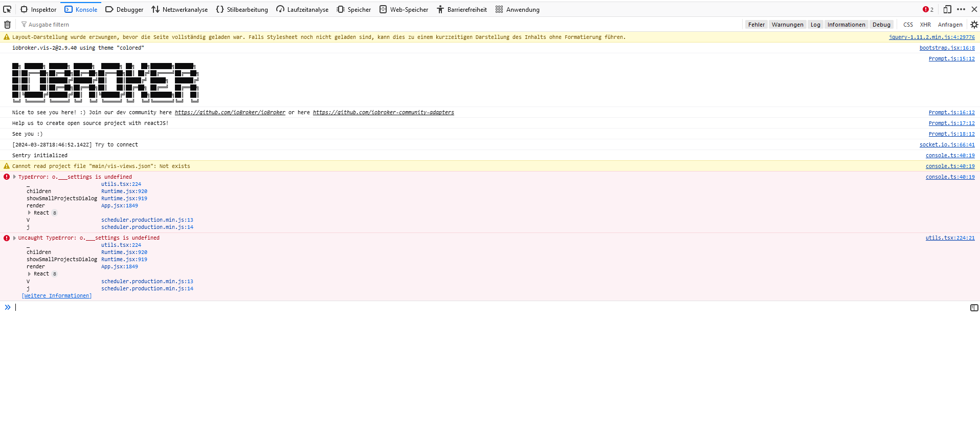Switch to the Netzwerkanalyse tab
The width and height of the screenshot is (980, 424).
(180, 9)
